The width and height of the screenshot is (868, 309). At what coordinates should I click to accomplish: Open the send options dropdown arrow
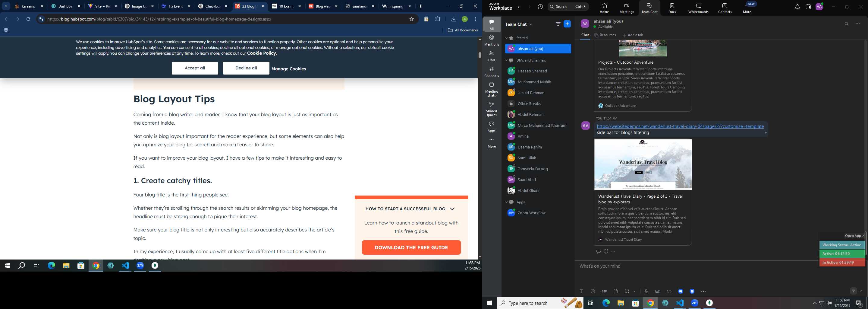pos(861,291)
